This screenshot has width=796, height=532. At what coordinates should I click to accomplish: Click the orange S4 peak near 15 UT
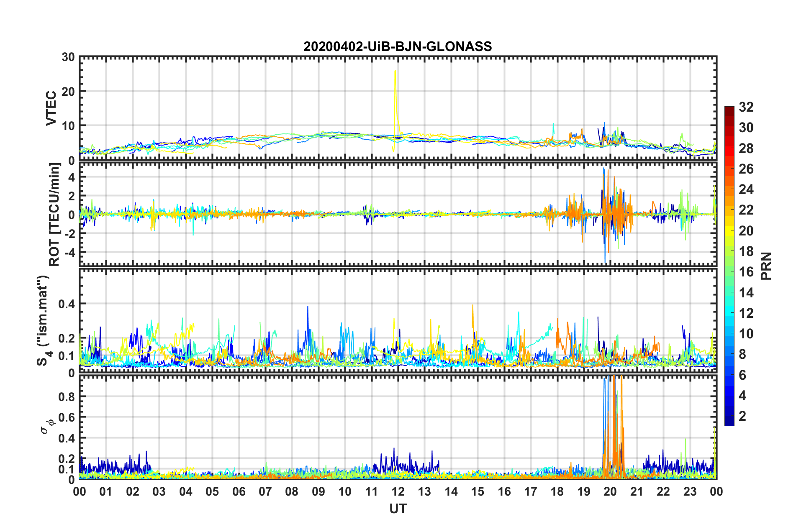[x=472, y=305]
